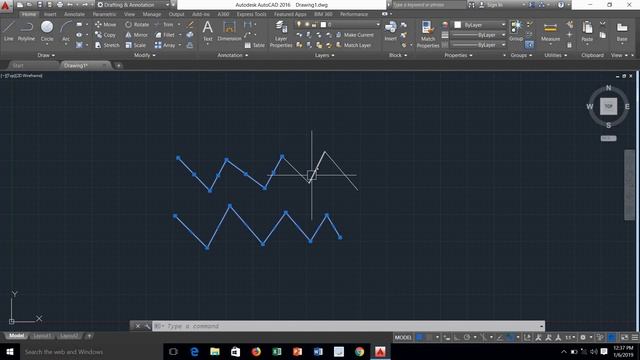Click the Scale tool
640x360 pixels.
coord(136,45)
